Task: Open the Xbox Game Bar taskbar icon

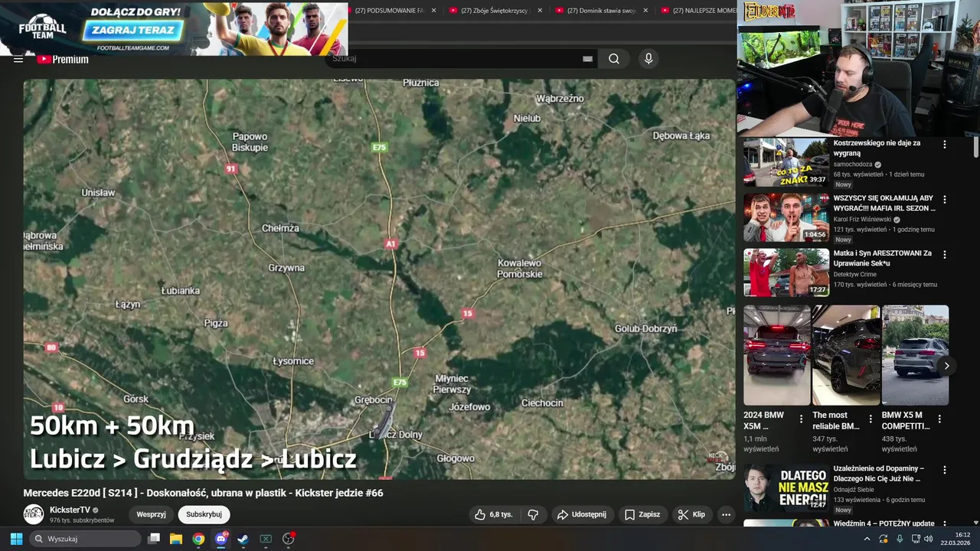Action: pos(266,539)
